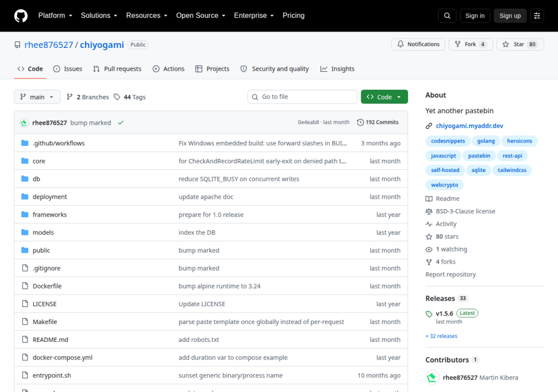558x392 pixels.
Task: Fork the repository with Fork button
Action: [x=470, y=45]
